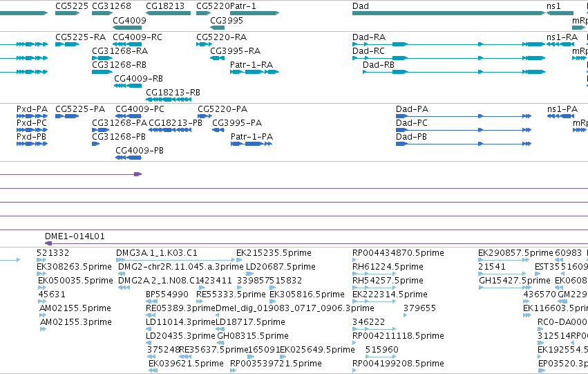Click transcript label Dad-RC
Viewport: 588px width, 374px height.
pyautogui.click(x=368, y=51)
